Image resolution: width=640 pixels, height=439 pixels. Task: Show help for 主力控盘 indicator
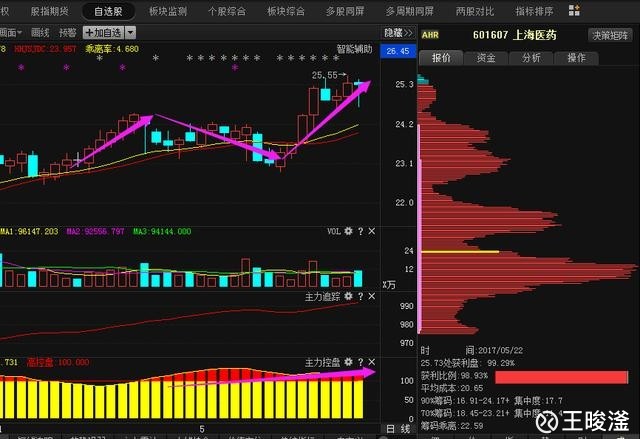coord(360,362)
